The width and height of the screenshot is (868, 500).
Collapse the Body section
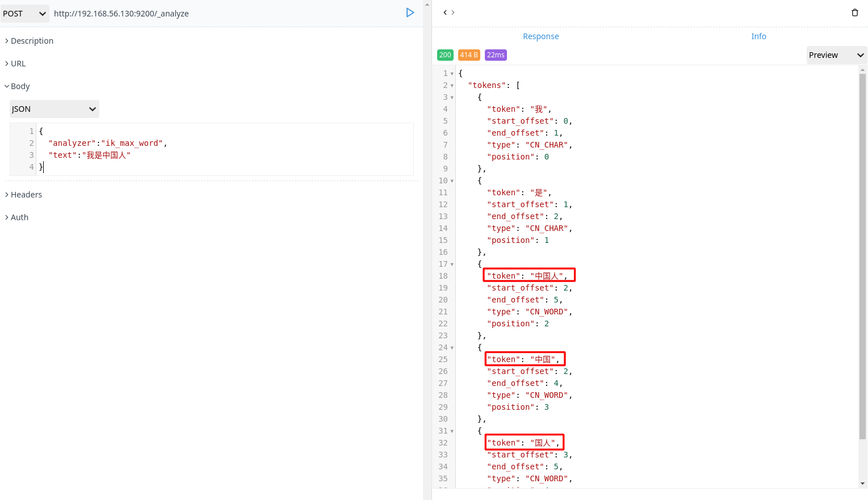pos(20,86)
